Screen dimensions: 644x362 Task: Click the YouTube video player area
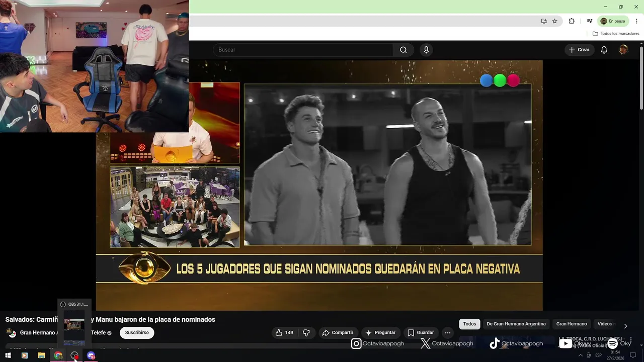[x=319, y=186]
